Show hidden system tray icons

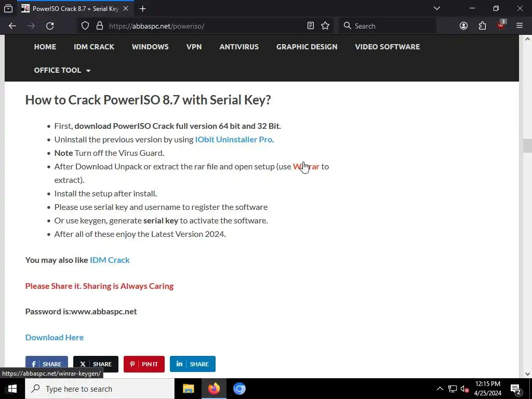pos(440,389)
